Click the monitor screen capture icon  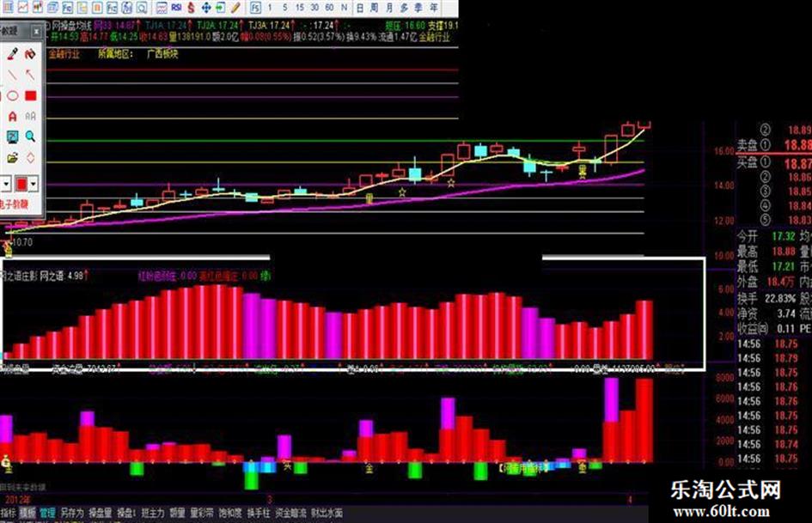[x=12, y=137]
